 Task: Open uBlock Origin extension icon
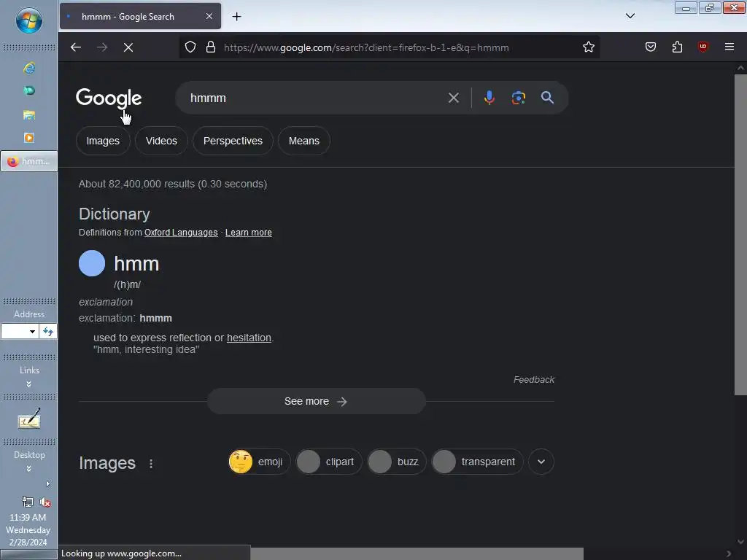[703, 47]
